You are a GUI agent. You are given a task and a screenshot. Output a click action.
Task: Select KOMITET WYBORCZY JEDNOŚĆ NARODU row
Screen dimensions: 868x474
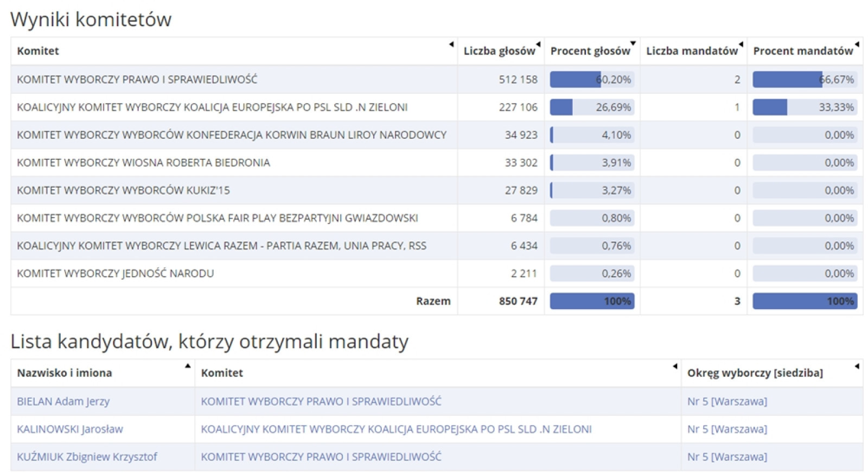click(437, 273)
